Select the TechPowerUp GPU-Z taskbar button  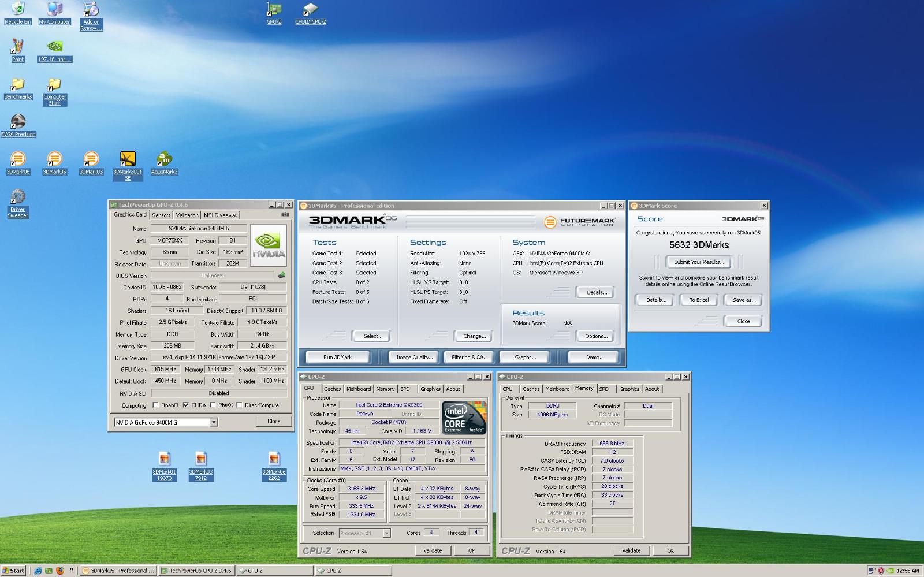point(196,571)
